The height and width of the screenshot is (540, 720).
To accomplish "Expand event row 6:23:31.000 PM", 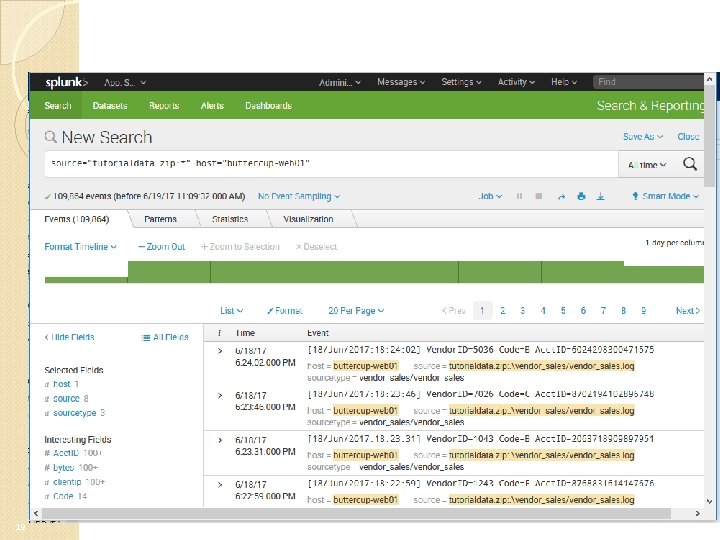I will [220, 440].
